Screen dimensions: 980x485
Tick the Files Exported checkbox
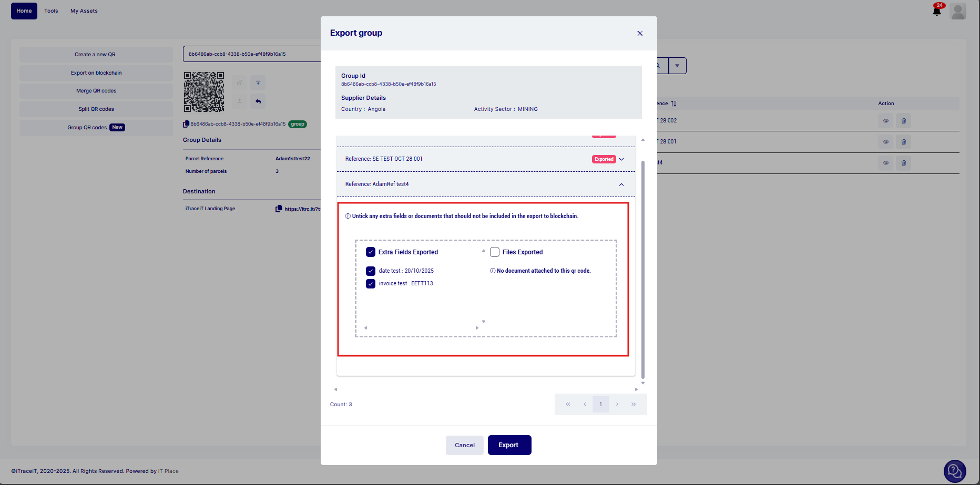coord(495,252)
